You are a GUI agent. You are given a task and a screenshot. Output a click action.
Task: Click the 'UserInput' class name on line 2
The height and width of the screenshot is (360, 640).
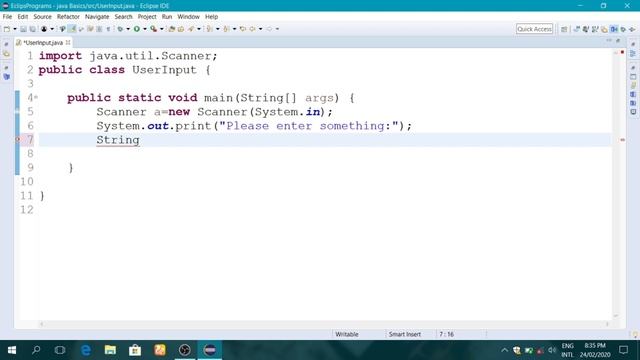point(164,70)
